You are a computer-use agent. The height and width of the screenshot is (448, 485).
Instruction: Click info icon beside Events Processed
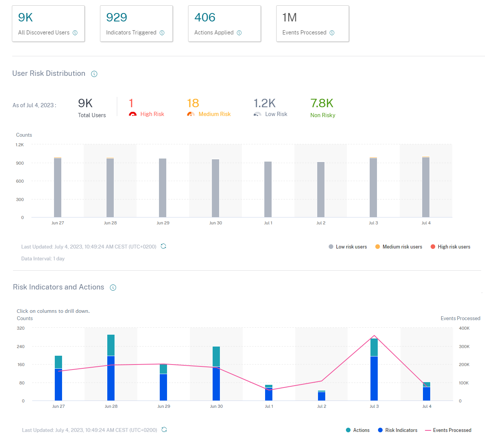click(332, 33)
